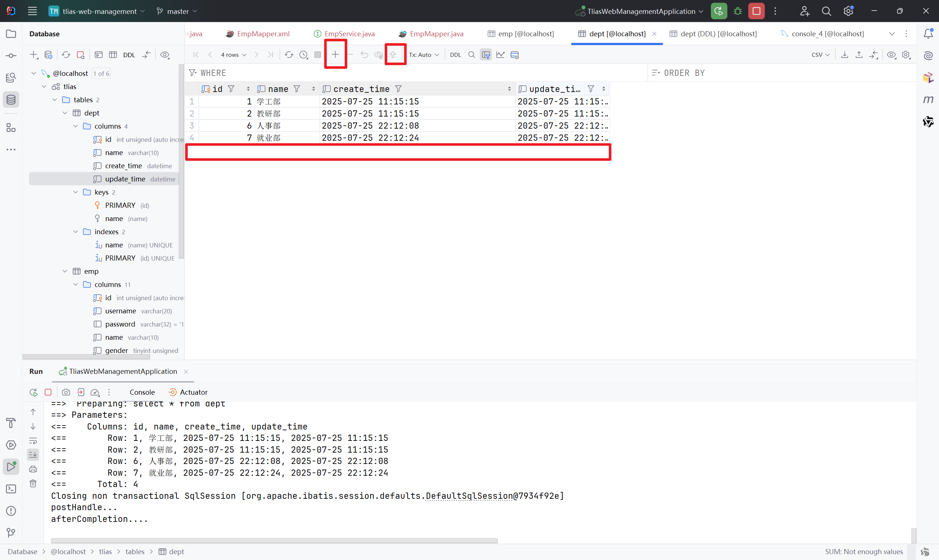Screen dimensions: 939x560
Task: Show chart view for the table
Action: point(500,55)
